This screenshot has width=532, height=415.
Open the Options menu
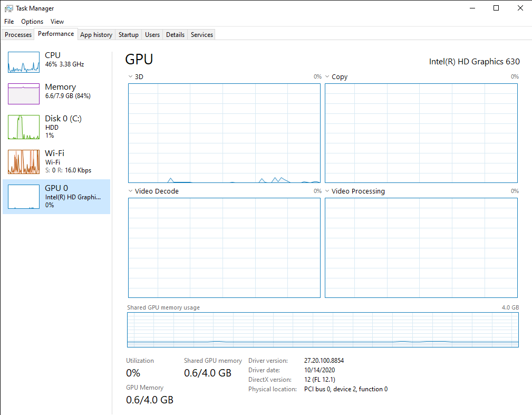[x=32, y=22]
